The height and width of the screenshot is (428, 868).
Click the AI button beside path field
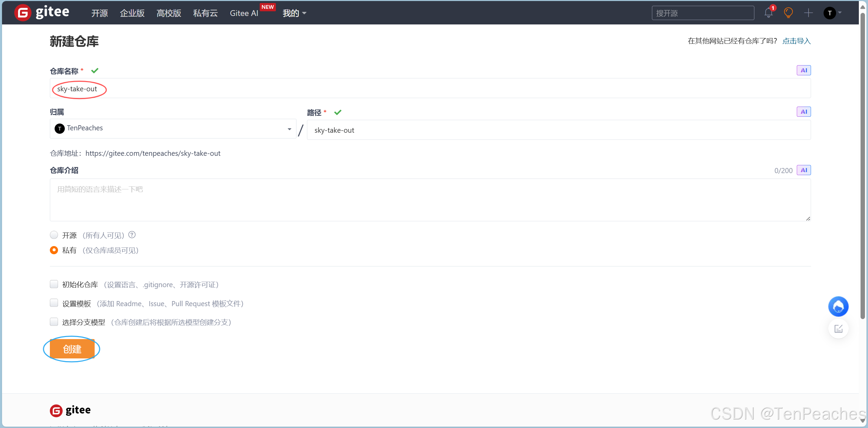point(804,112)
